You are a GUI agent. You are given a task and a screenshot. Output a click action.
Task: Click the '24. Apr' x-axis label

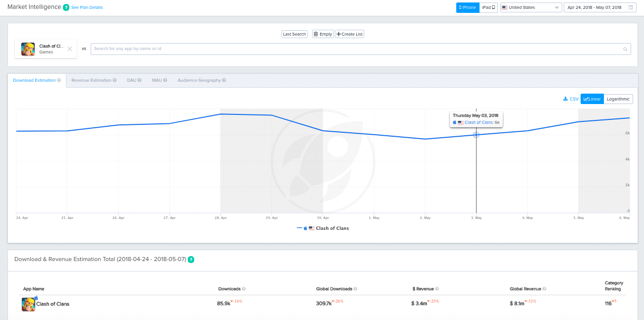click(x=22, y=218)
